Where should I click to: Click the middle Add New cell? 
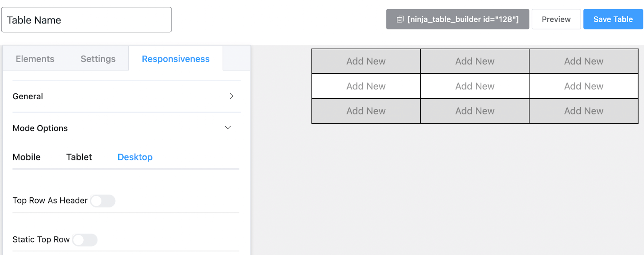475,86
